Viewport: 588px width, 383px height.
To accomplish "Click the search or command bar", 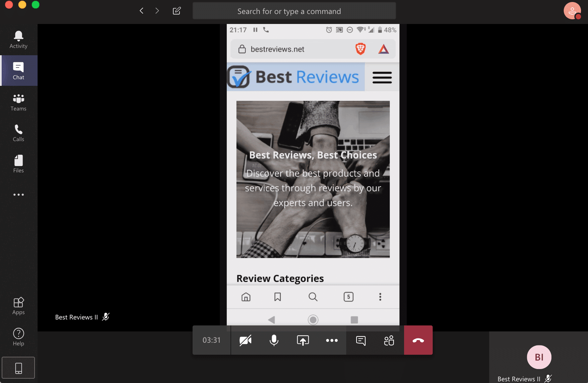I will pyautogui.click(x=294, y=11).
